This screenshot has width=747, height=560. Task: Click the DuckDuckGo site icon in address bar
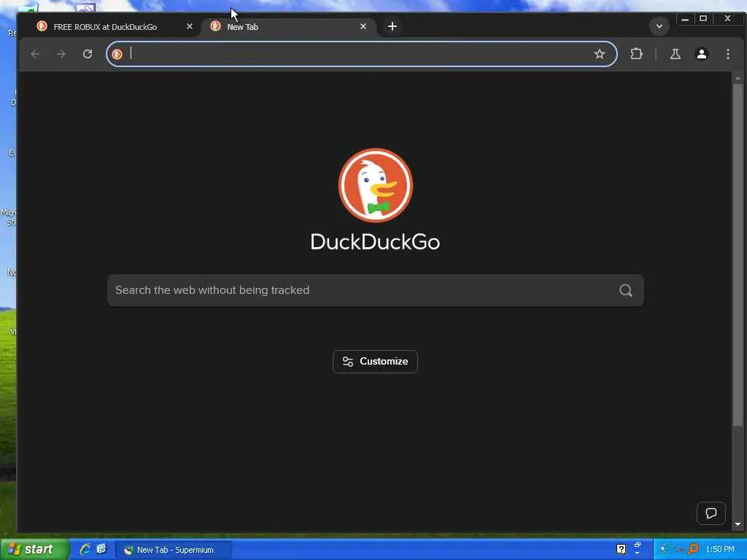117,54
